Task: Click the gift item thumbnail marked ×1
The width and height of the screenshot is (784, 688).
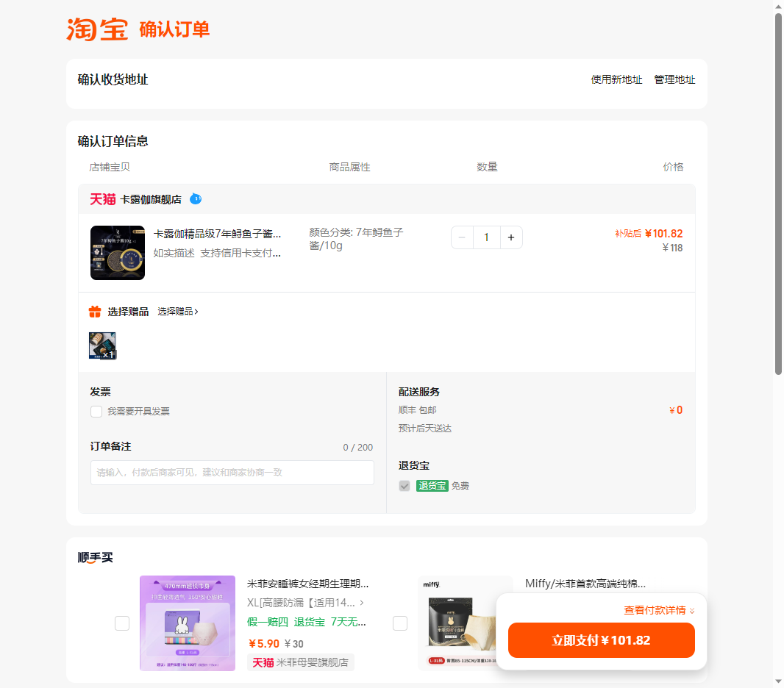Action: 102,345
